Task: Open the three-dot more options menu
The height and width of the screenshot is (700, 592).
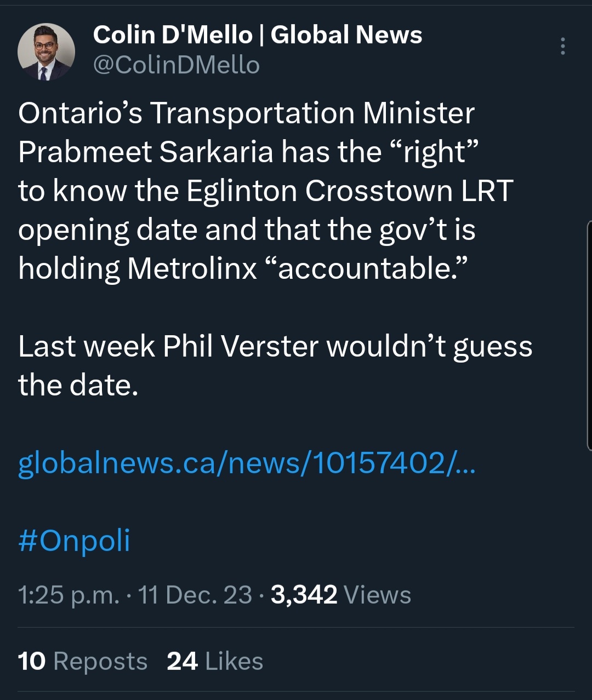Action: point(562,47)
